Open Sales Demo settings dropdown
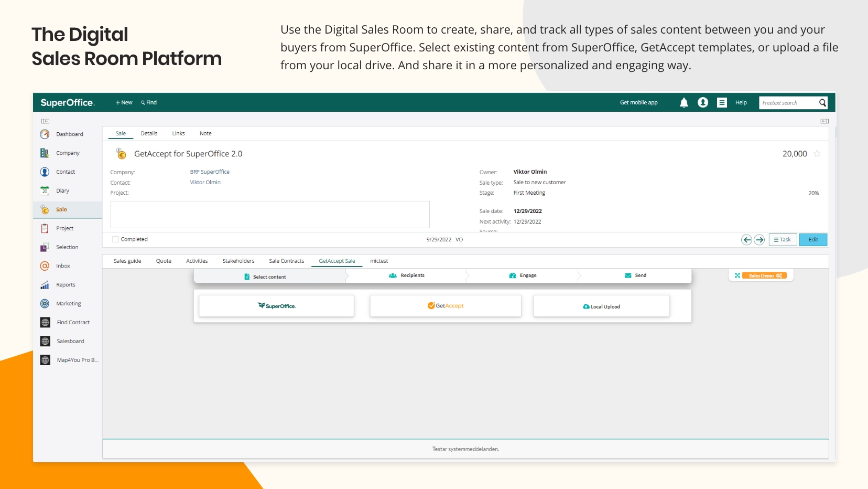 click(764, 275)
